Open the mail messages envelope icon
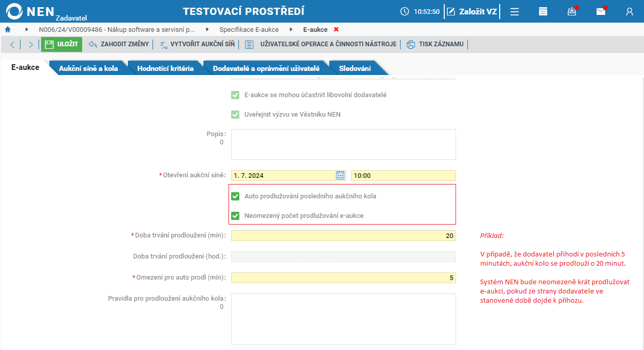 coord(601,11)
